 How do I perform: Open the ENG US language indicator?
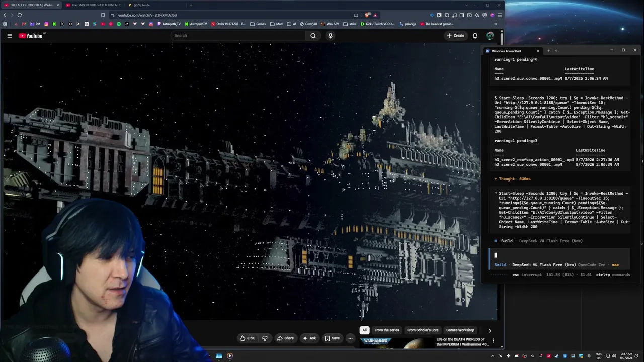click(x=598, y=356)
